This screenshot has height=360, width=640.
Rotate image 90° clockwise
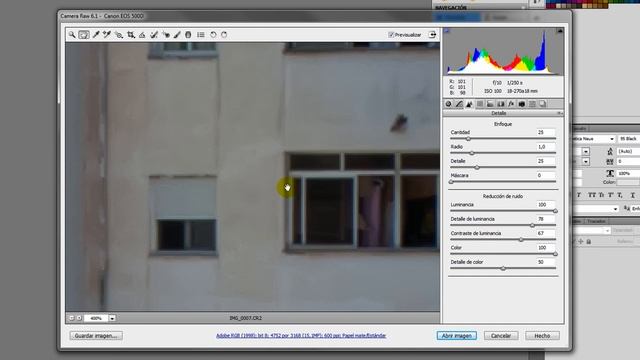224,35
